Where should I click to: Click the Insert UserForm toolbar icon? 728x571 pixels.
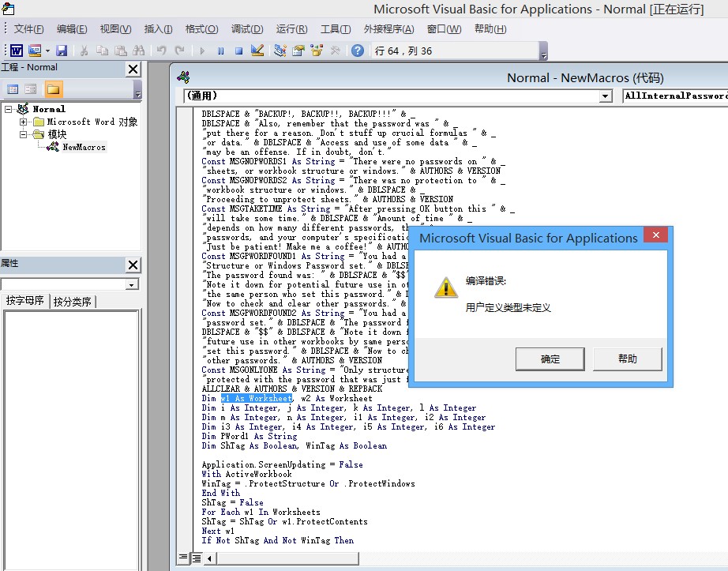pos(35,50)
